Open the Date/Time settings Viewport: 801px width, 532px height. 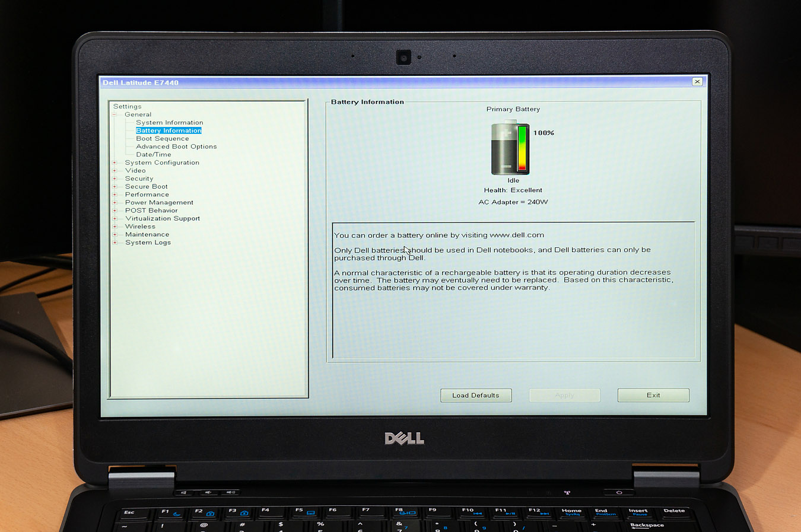pos(154,155)
